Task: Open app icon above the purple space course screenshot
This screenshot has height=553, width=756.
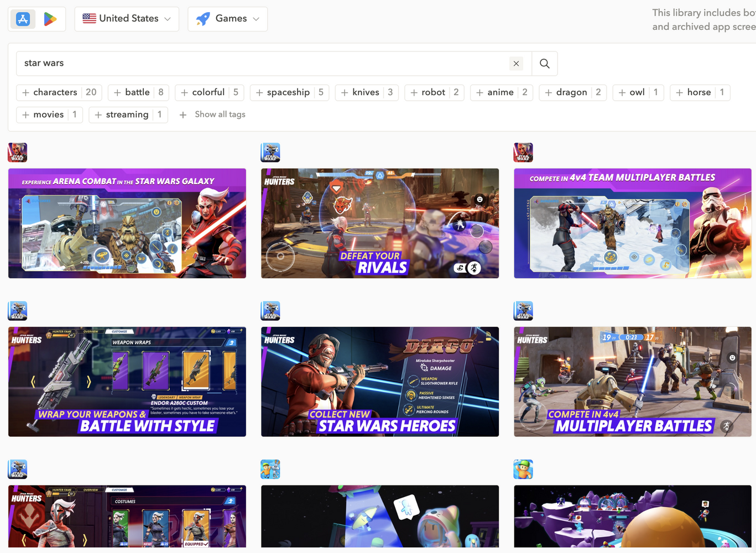Action: coord(523,469)
